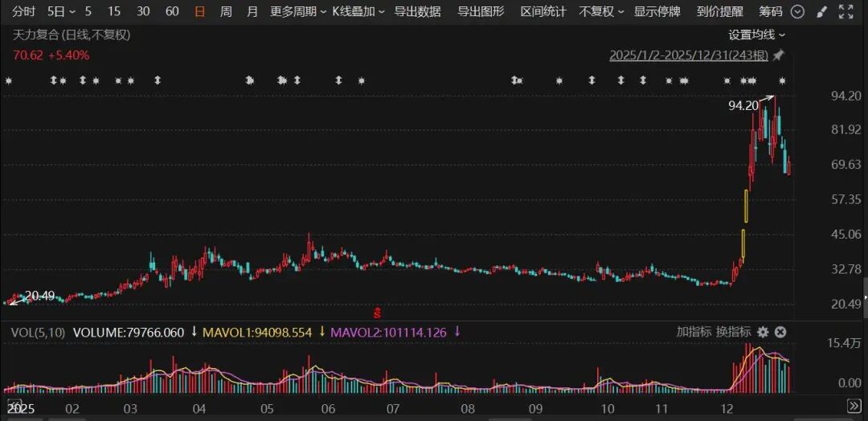Pin the date range with pushpin icon
The height and width of the screenshot is (421, 868).
778,55
